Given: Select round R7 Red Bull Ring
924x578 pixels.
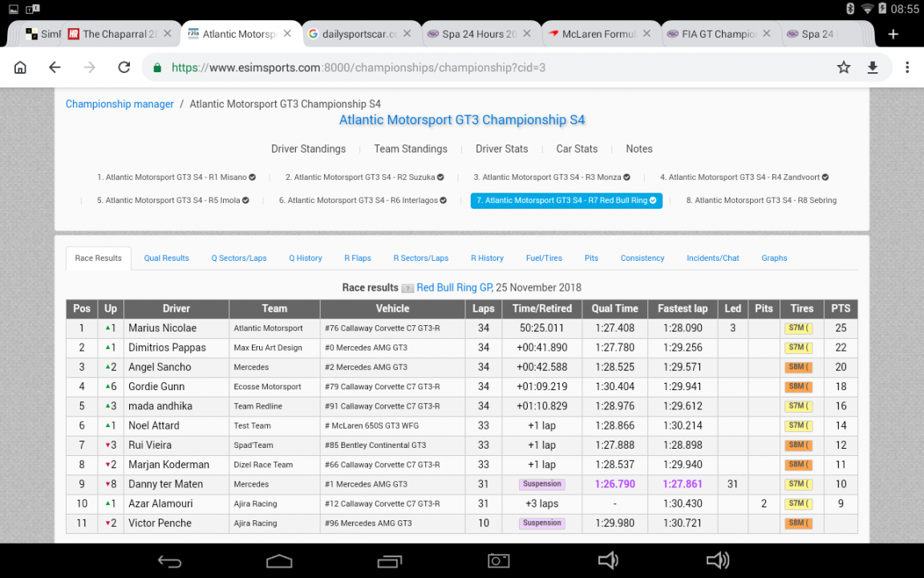Looking at the screenshot, I should click(x=566, y=201).
